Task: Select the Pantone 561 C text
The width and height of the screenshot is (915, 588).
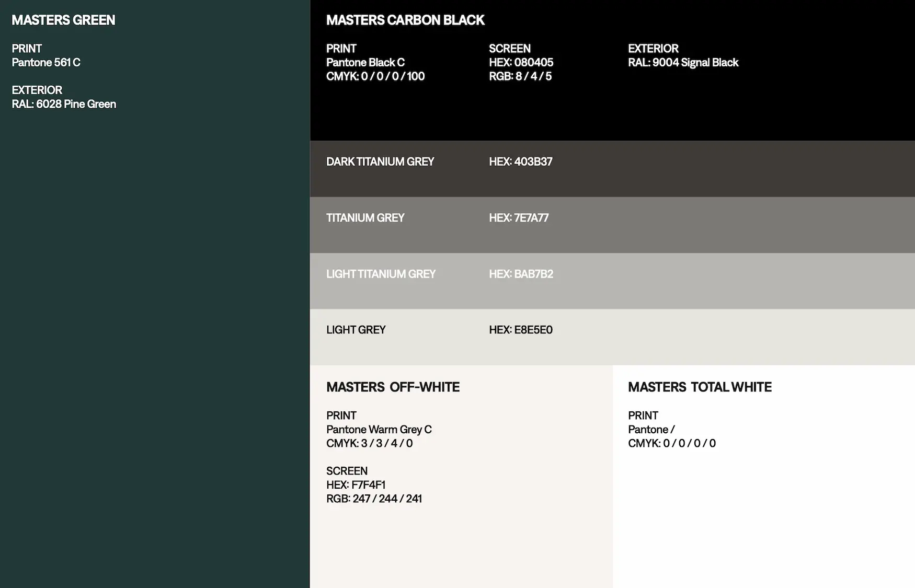Action: click(x=46, y=63)
